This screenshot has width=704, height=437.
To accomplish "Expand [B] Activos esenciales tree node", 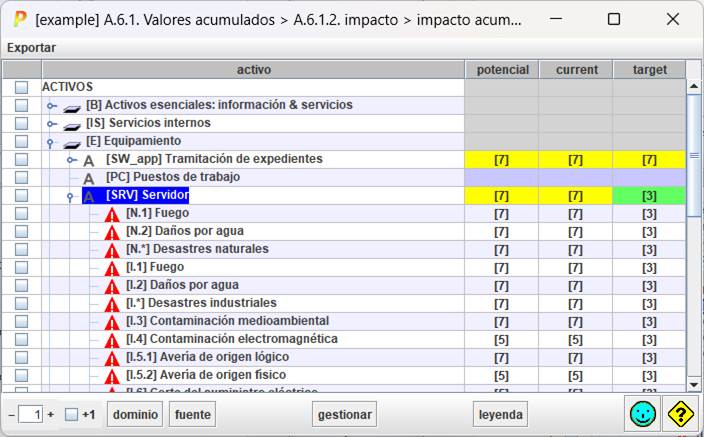I will (52, 106).
